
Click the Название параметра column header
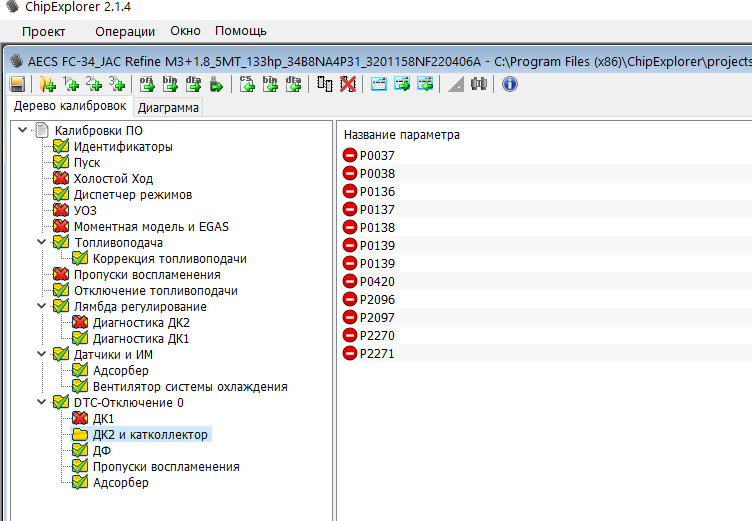[x=401, y=134]
